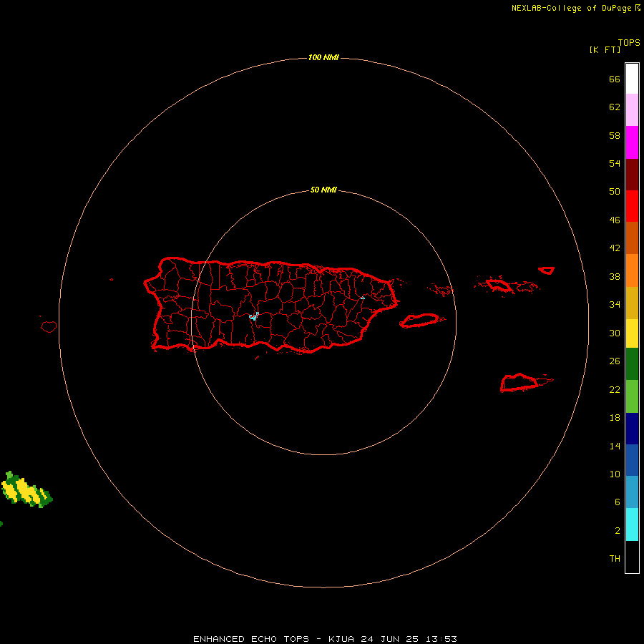
Task: Click the "22" legend value
Action: click(615, 390)
